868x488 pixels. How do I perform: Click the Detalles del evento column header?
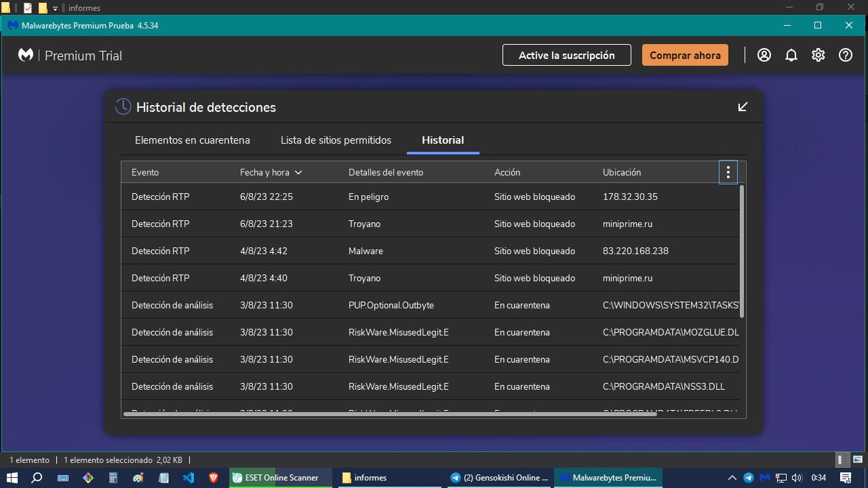click(386, 172)
